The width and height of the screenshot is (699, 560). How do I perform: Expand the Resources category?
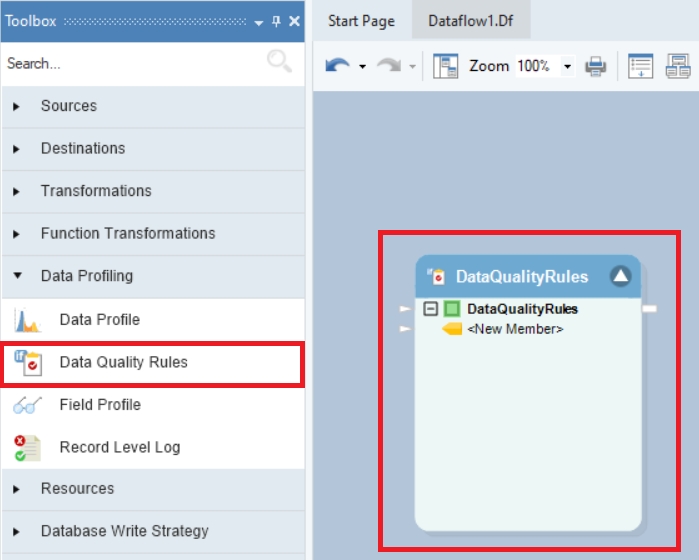click(x=16, y=489)
